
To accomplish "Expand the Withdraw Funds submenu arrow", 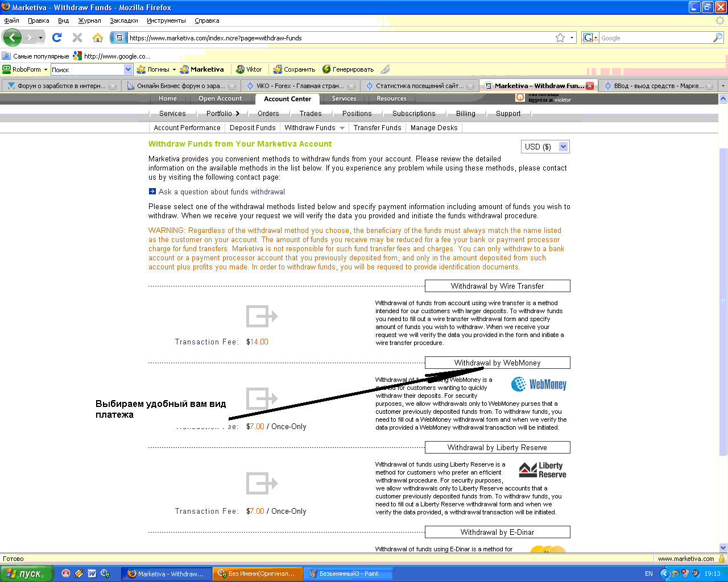I will 342,128.
